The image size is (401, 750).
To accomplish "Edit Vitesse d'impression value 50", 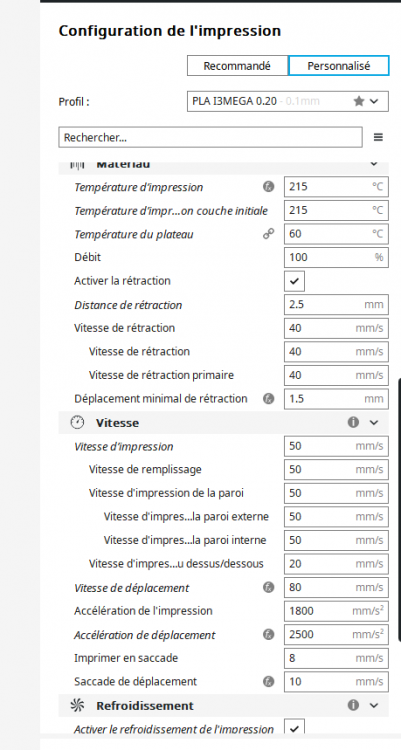I will point(336,446).
